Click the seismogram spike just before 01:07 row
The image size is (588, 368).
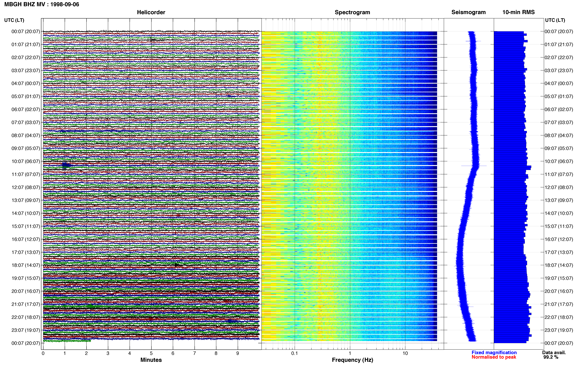click(x=473, y=41)
